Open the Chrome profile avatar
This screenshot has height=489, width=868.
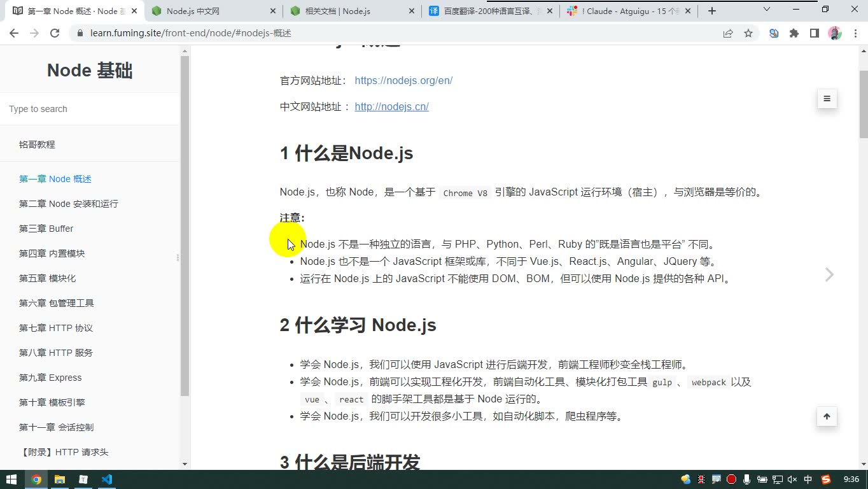835,33
